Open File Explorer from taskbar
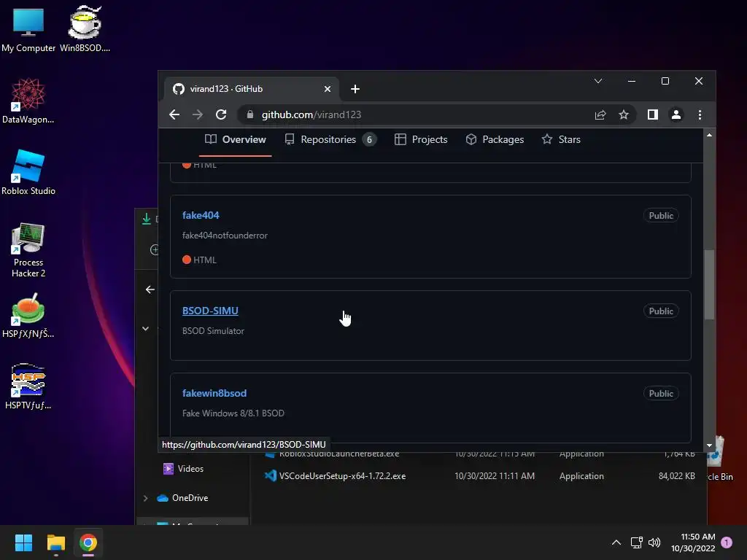 coord(55,542)
